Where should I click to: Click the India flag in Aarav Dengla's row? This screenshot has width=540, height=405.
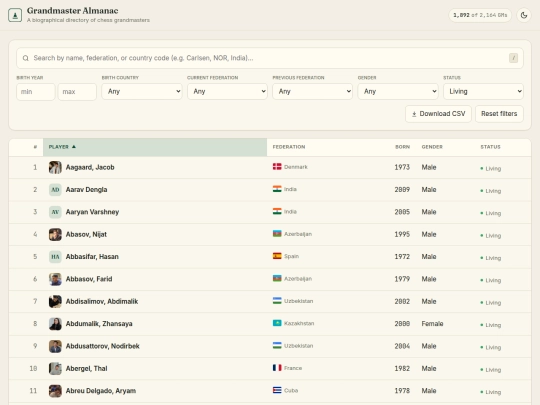coord(277,189)
